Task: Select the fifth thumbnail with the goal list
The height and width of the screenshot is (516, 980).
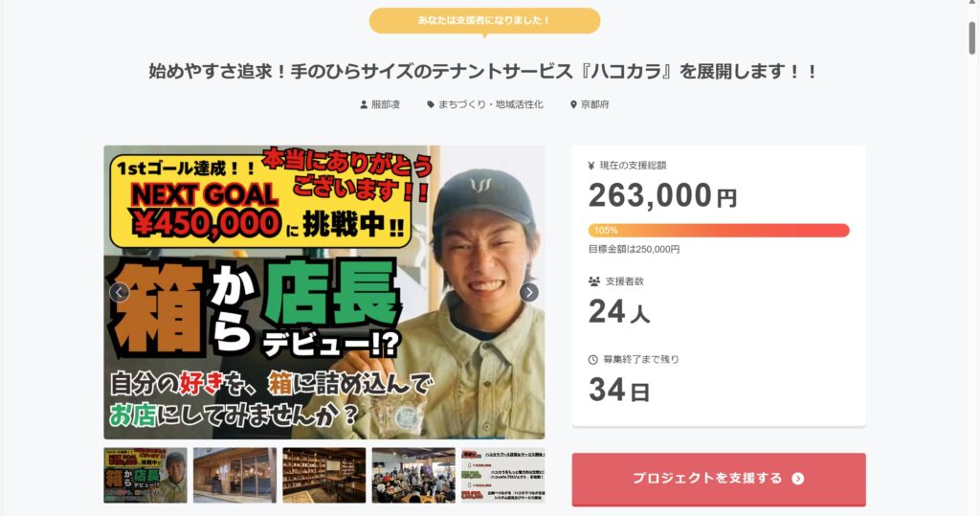Action: [503, 476]
